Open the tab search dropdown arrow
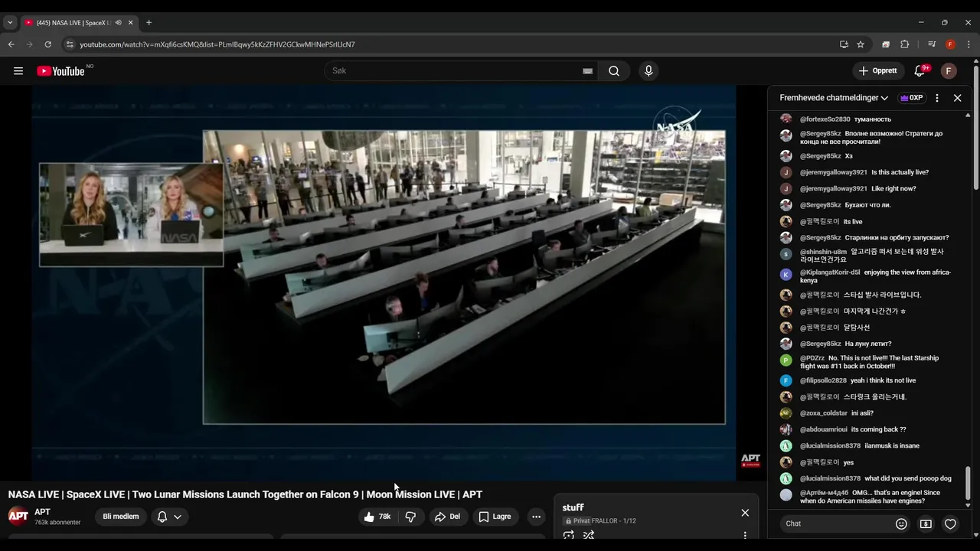This screenshot has height=551, width=980. click(10, 23)
